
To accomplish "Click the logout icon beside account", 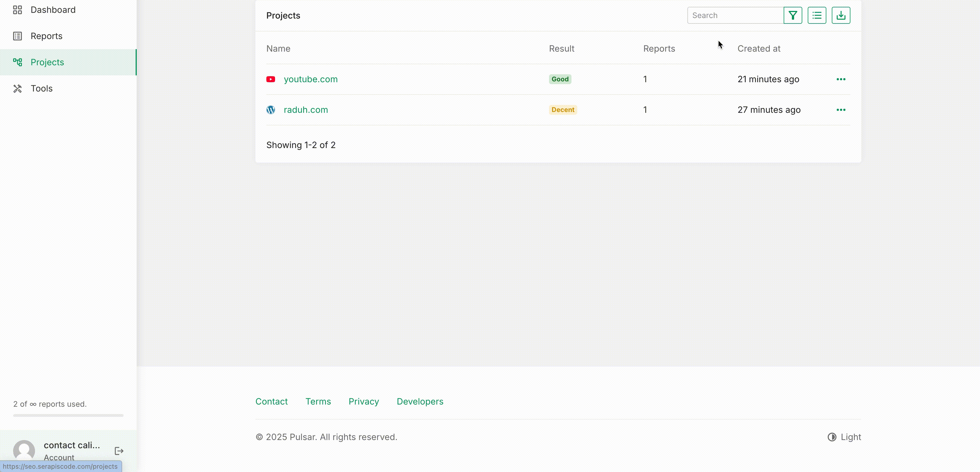I will pyautogui.click(x=119, y=451).
